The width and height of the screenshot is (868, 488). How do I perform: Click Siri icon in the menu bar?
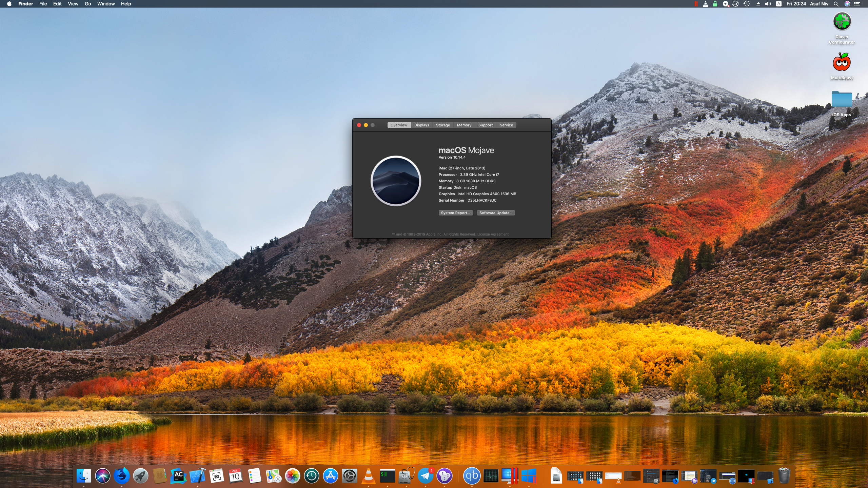coord(847,4)
